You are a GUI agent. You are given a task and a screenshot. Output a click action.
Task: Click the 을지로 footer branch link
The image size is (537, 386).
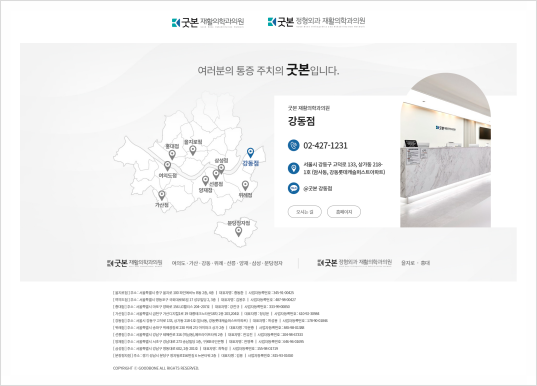point(408,263)
